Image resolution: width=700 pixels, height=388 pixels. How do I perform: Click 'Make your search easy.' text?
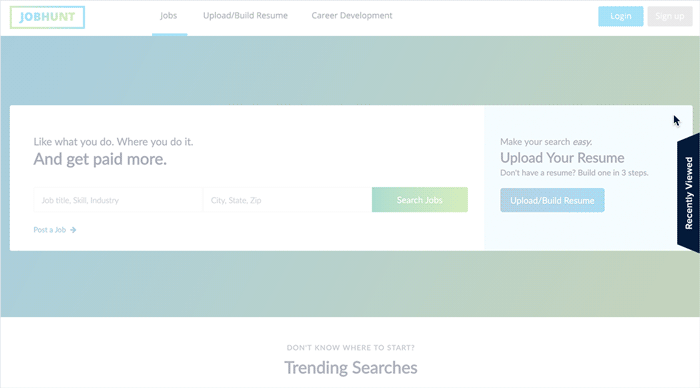[x=546, y=142]
